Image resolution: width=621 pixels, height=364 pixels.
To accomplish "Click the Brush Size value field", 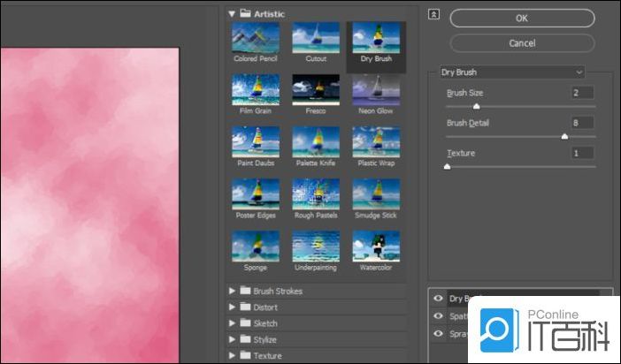I will point(582,93).
